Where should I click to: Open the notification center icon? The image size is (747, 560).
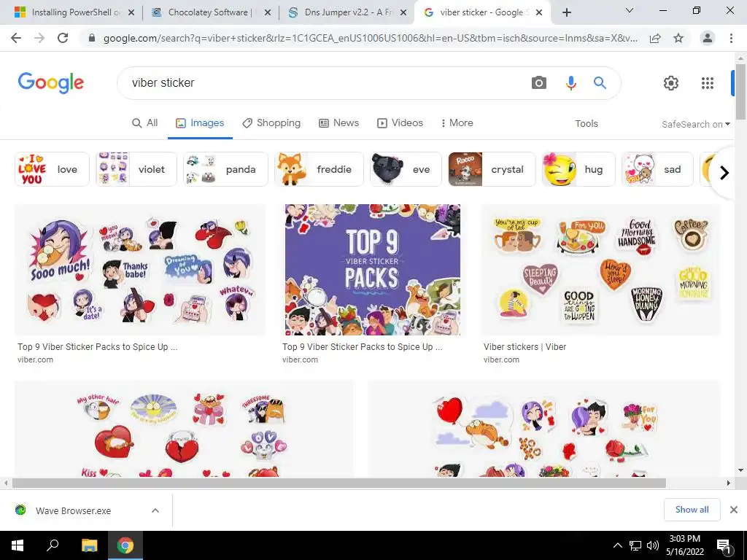coord(724,546)
